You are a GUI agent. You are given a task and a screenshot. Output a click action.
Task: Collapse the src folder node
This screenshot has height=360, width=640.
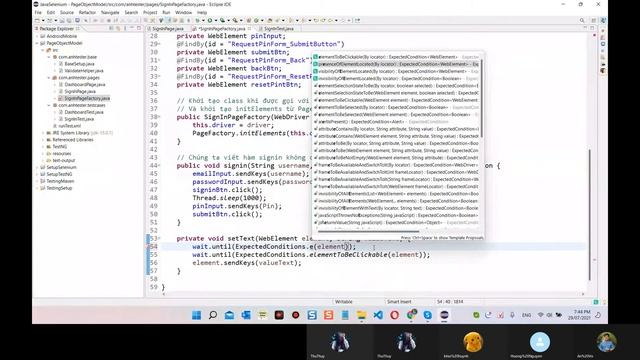pos(43,50)
